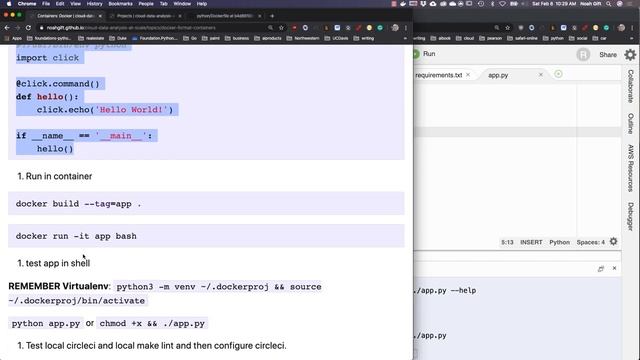Close the Cloud9 terminal pane

(614, 268)
